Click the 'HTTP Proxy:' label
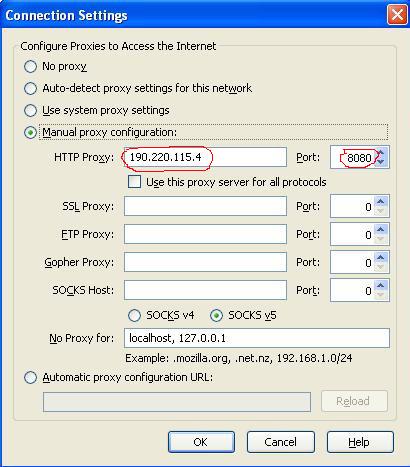 pos(84,157)
